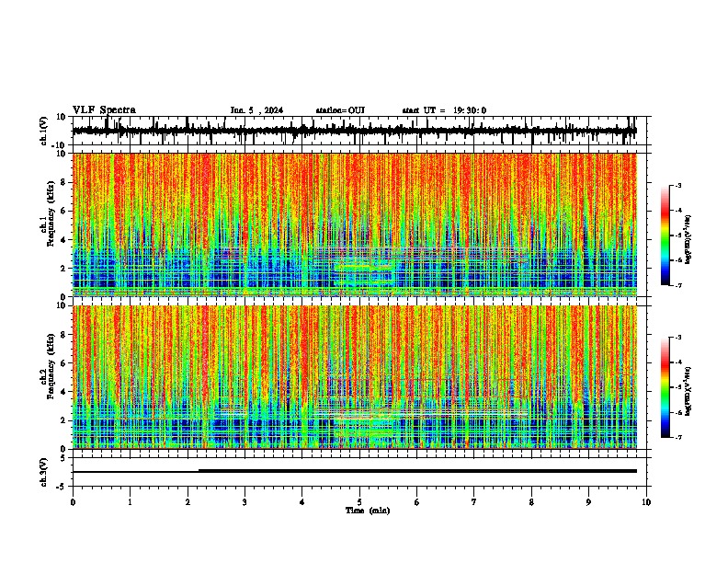This screenshot has height=563, width=728.
Task: Click time axis tick label 3
Action: [x=245, y=502]
